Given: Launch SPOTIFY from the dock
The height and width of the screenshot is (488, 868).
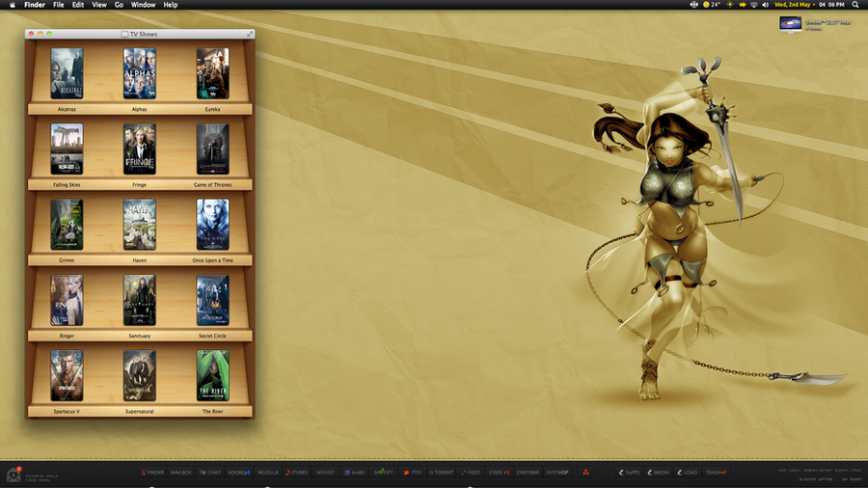Looking at the screenshot, I should coord(383,473).
